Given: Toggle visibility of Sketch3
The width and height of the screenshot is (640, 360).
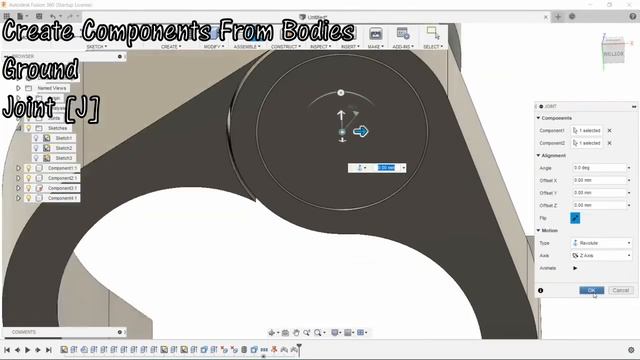Looking at the screenshot, I should (36, 158).
